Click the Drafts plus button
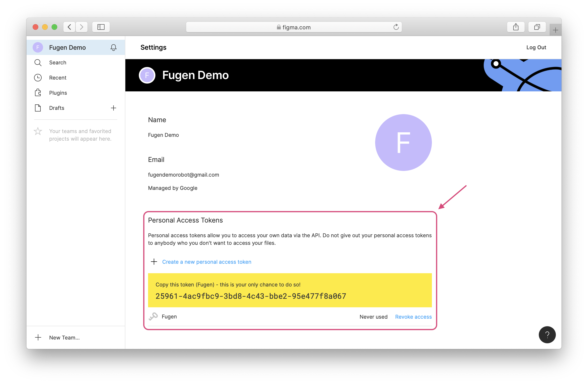588x384 pixels. tap(114, 108)
